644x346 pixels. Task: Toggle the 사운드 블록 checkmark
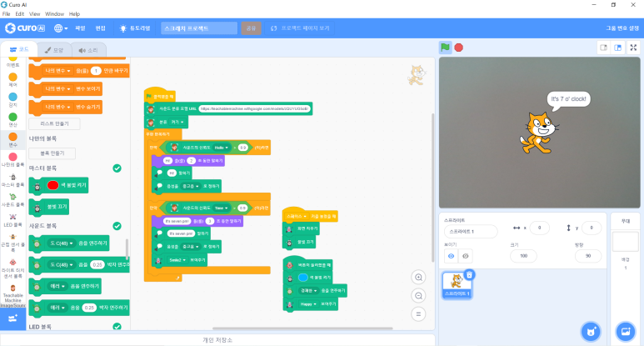117,226
